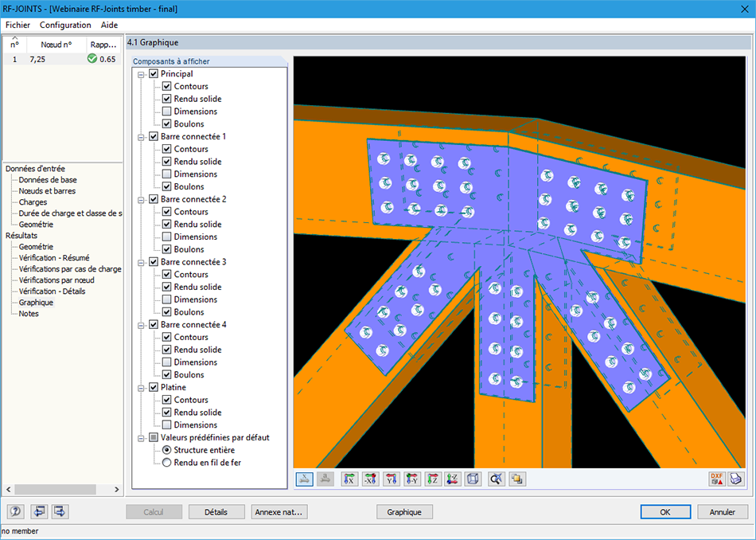Collapse the Barre connectée 1 node

[141, 137]
